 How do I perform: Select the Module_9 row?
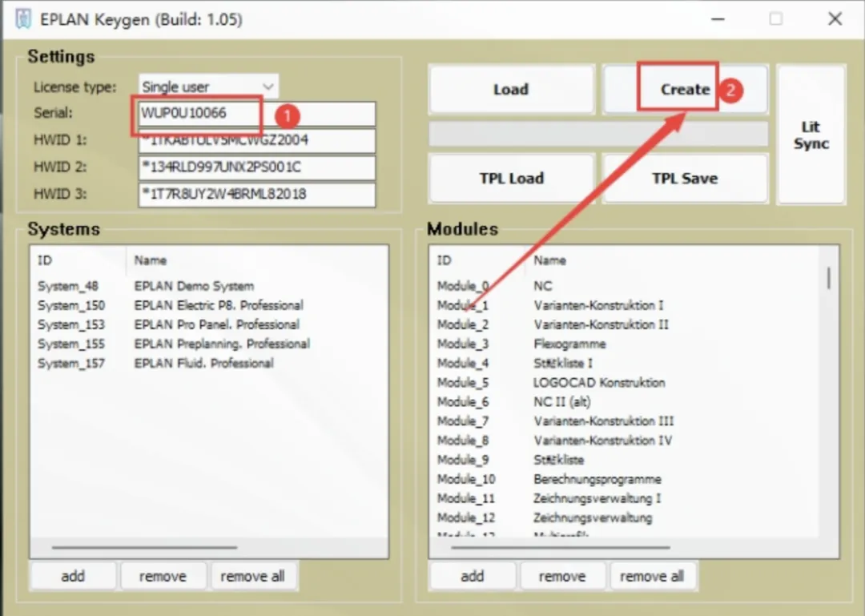625,460
